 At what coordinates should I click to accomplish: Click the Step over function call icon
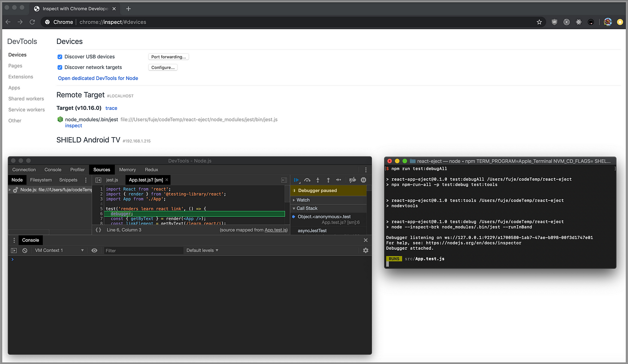click(307, 180)
